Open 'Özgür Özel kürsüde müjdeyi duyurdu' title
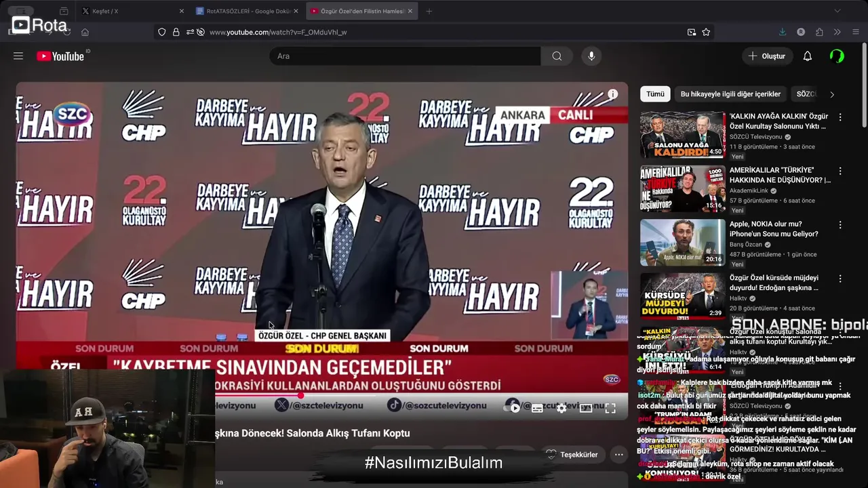Screen dimensions: 868x488 [774, 283]
